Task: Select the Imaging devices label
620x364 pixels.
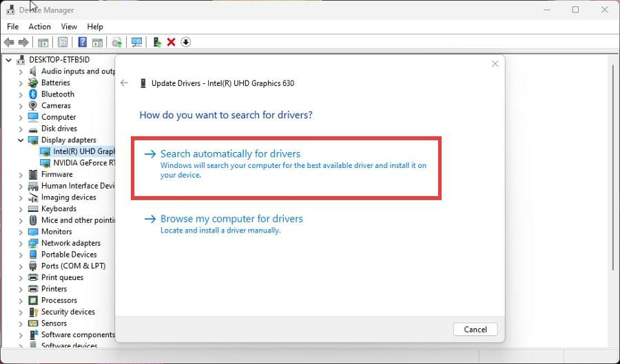Action: pos(69,197)
